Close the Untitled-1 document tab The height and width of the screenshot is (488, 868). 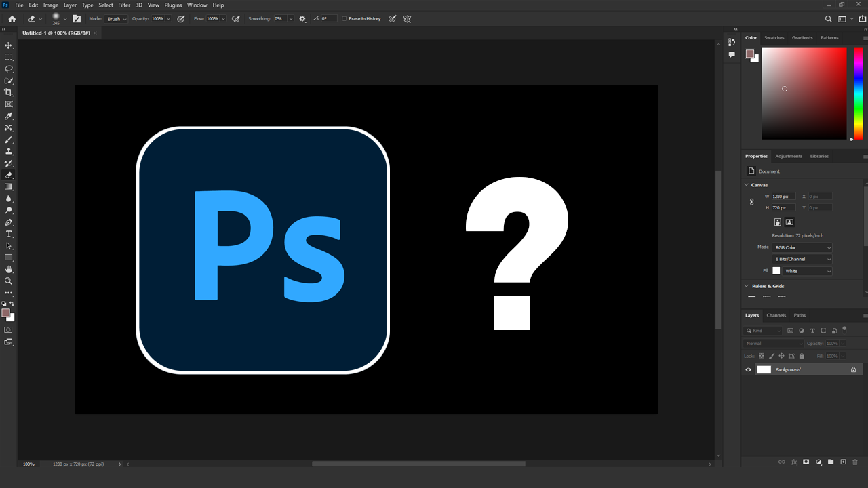(x=95, y=33)
